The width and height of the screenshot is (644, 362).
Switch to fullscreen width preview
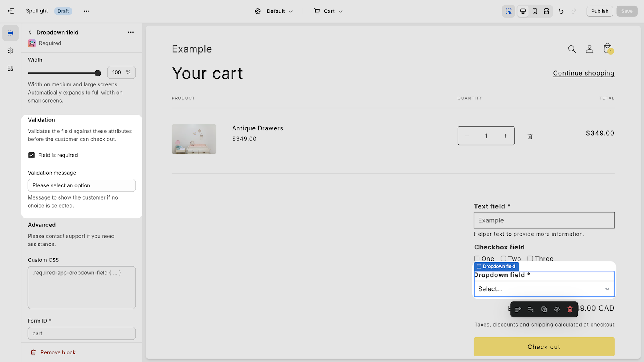[x=546, y=11]
